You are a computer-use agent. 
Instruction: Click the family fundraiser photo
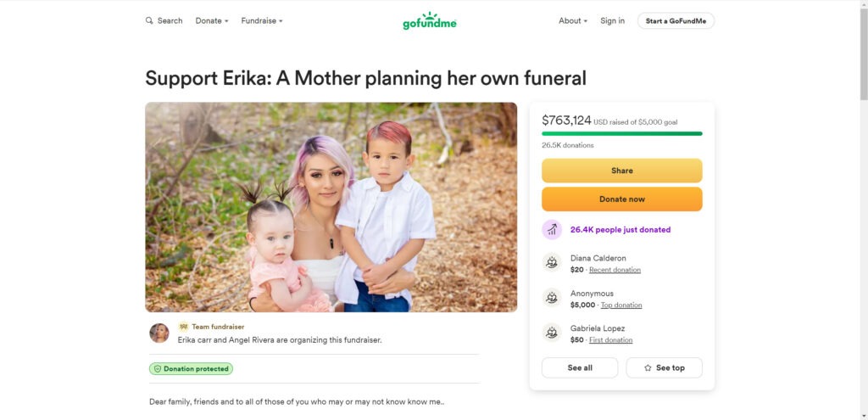331,207
